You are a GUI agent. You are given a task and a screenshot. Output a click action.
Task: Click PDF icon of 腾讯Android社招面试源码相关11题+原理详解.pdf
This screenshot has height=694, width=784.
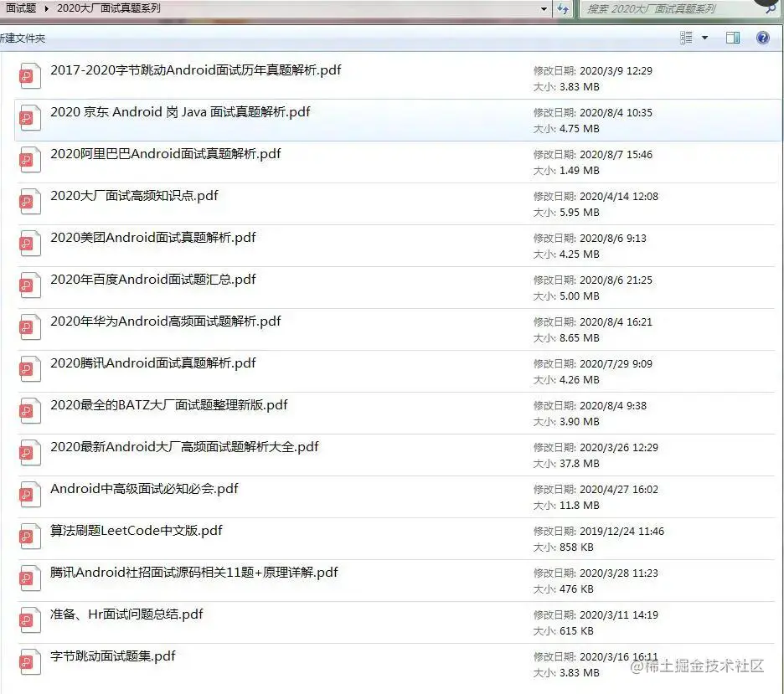[29, 579]
